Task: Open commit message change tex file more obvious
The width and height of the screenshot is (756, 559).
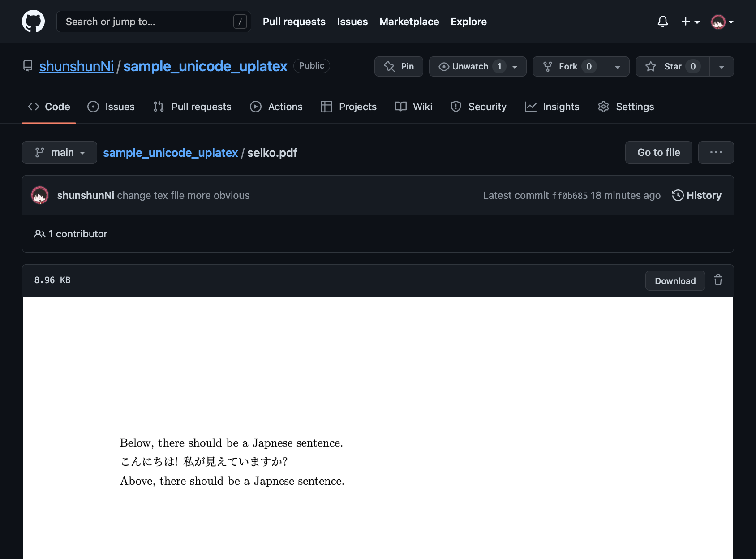Action: 183,195
